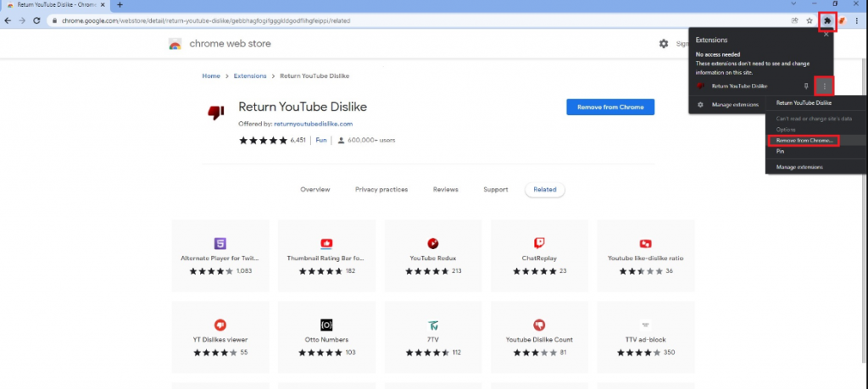Open the Extensions puzzle icon in toolbar
The width and height of the screenshot is (868, 389).
827,20
